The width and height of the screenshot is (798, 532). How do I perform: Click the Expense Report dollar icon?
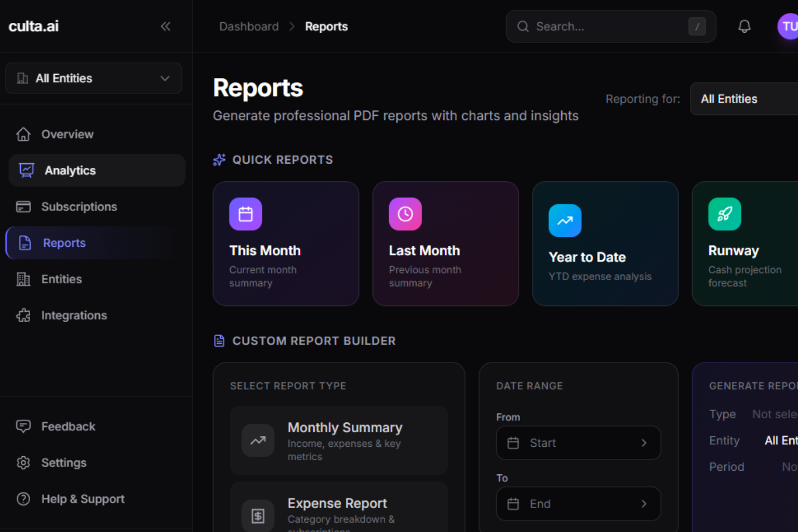point(258,515)
